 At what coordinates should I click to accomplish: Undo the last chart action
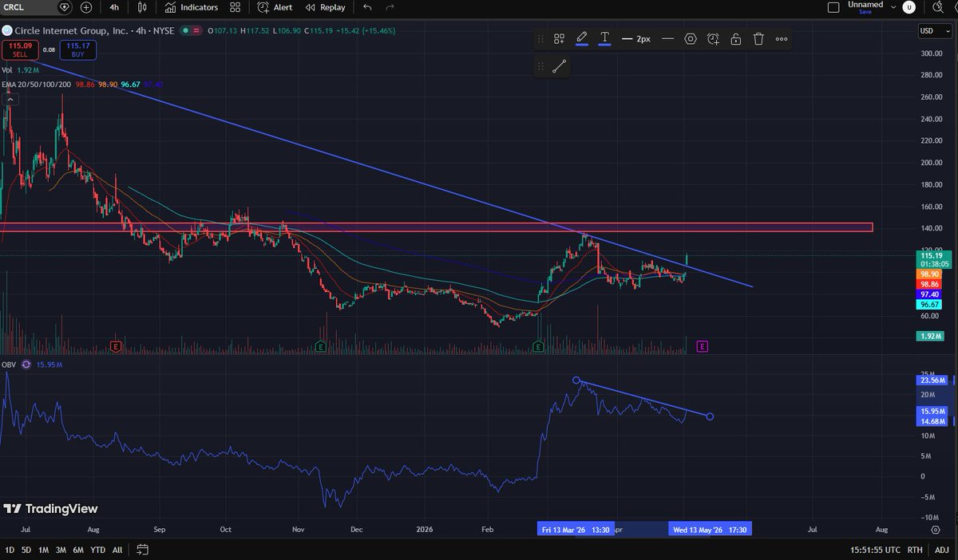[x=367, y=7]
